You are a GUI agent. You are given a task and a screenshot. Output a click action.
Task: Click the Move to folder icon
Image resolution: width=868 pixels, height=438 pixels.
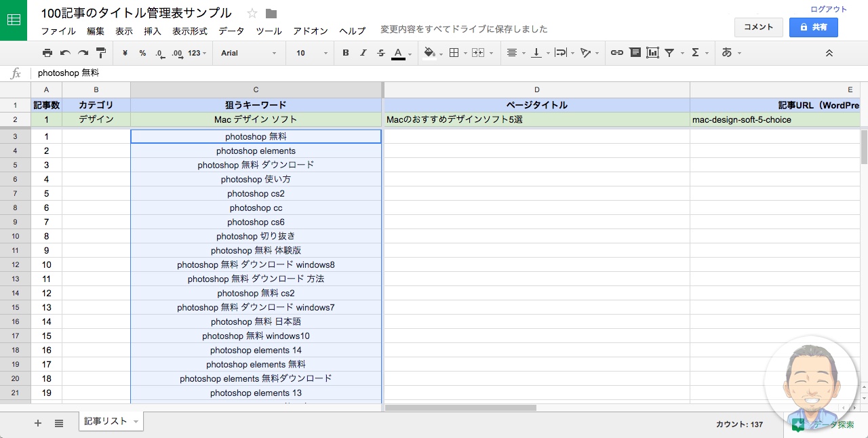point(271,14)
